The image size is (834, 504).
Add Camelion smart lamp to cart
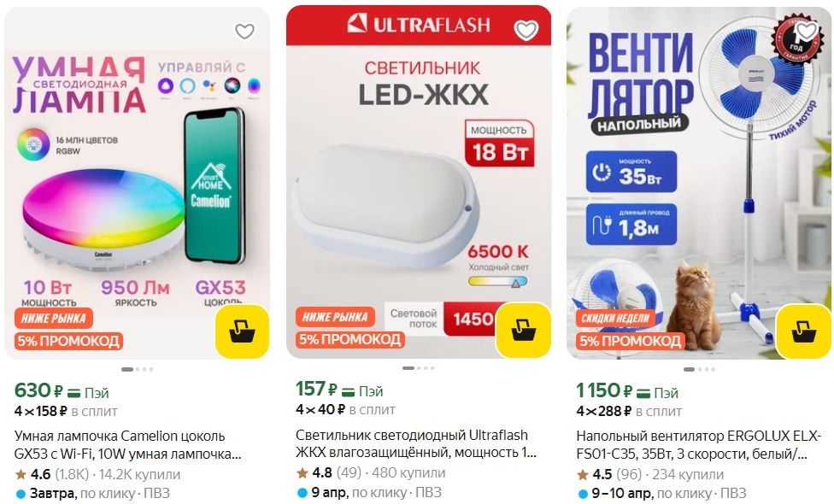pos(242,331)
